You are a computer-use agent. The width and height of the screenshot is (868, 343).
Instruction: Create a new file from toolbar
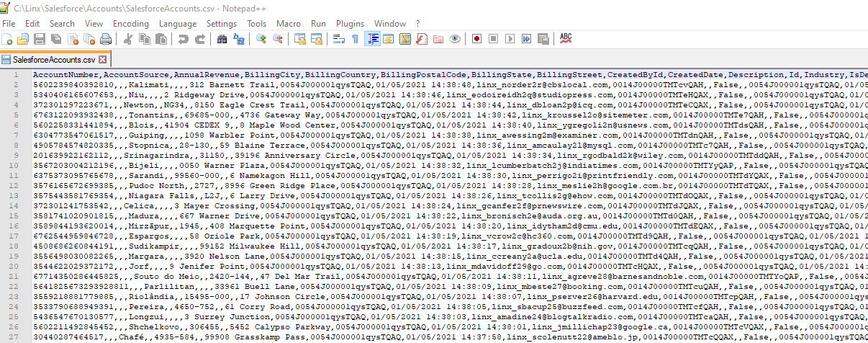coord(9,39)
